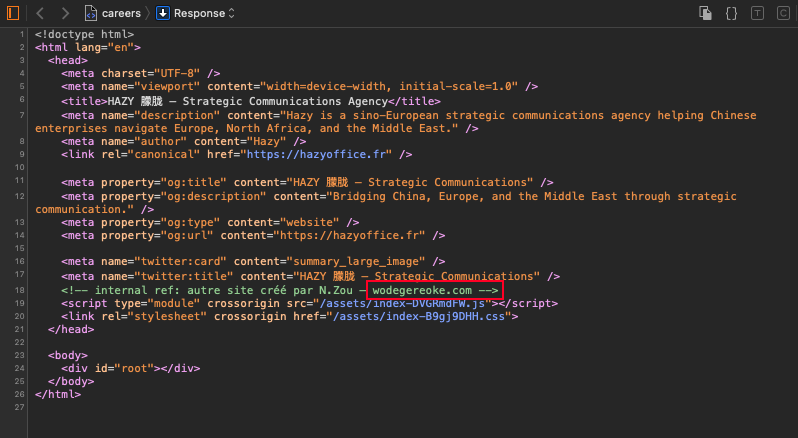Click the closing </html> tag

[x=58, y=394]
